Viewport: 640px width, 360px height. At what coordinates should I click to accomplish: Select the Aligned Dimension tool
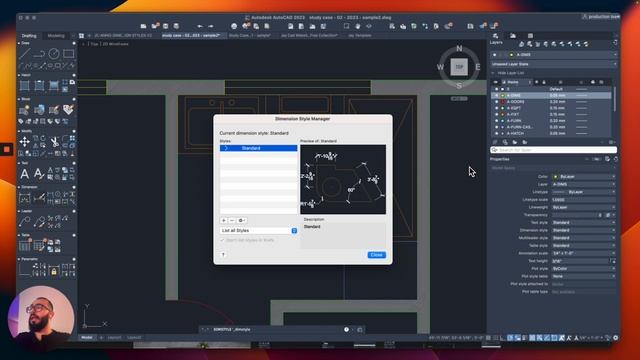tap(39, 198)
